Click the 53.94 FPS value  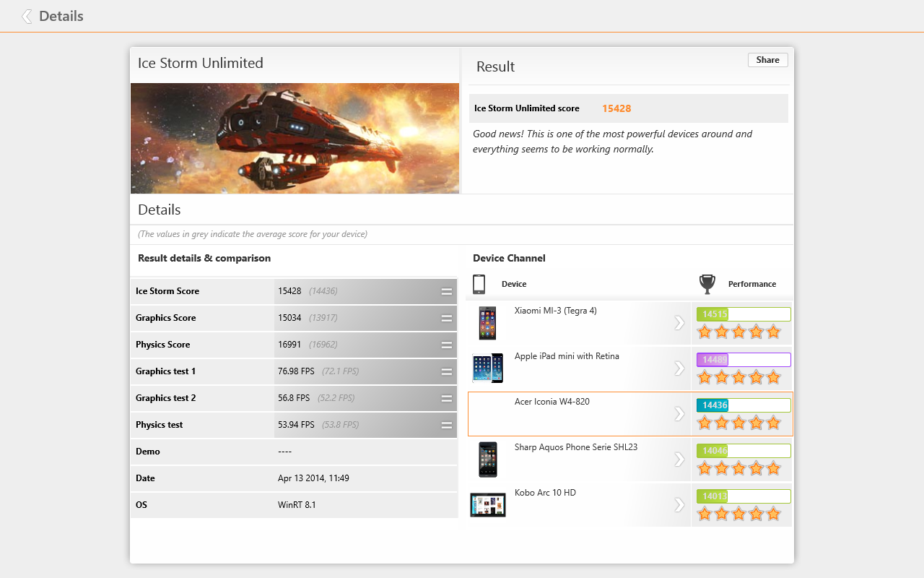[x=296, y=425]
